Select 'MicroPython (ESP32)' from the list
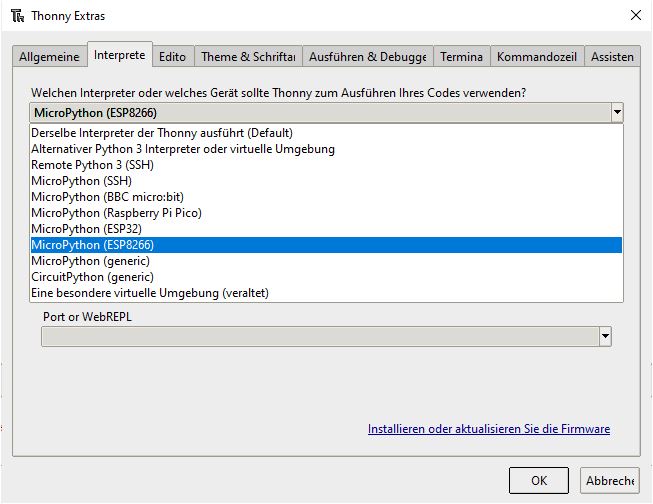This screenshot has width=653, height=504. 326,229
